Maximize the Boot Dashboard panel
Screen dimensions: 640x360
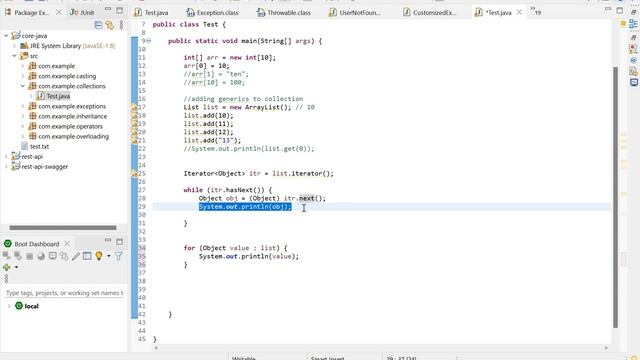(119, 241)
